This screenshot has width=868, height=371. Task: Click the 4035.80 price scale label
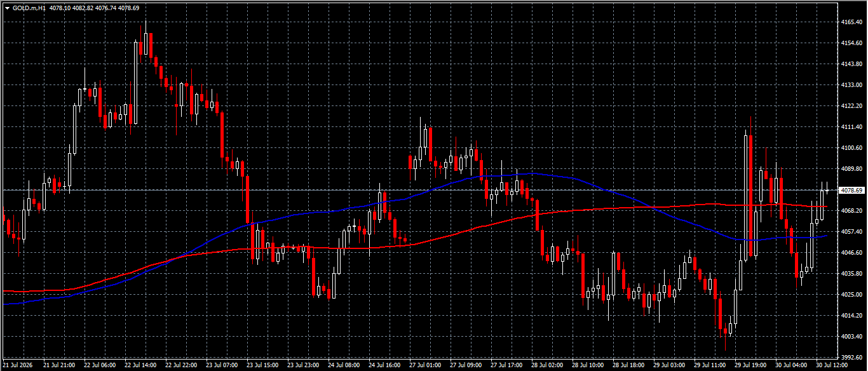click(x=850, y=274)
